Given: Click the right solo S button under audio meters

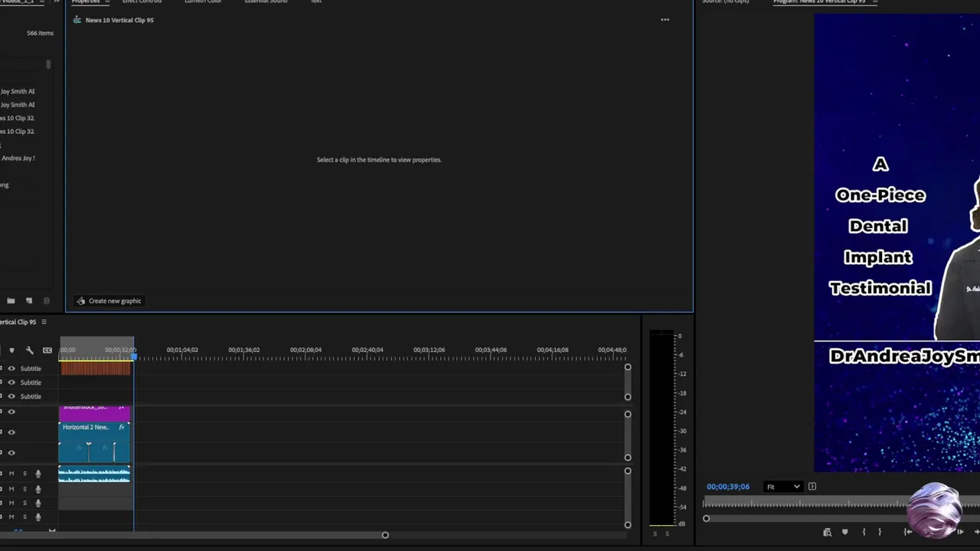Looking at the screenshot, I should (x=668, y=533).
